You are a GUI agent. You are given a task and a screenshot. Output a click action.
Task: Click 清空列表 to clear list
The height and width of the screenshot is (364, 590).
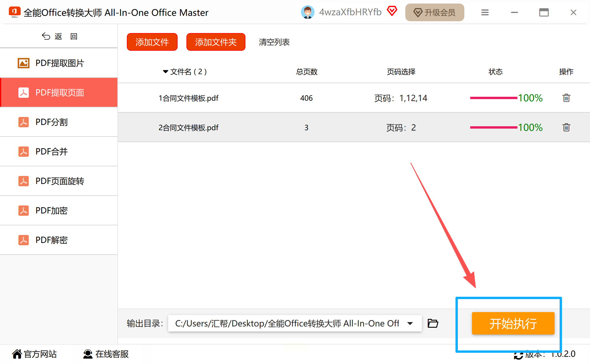[x=274, y=42]
